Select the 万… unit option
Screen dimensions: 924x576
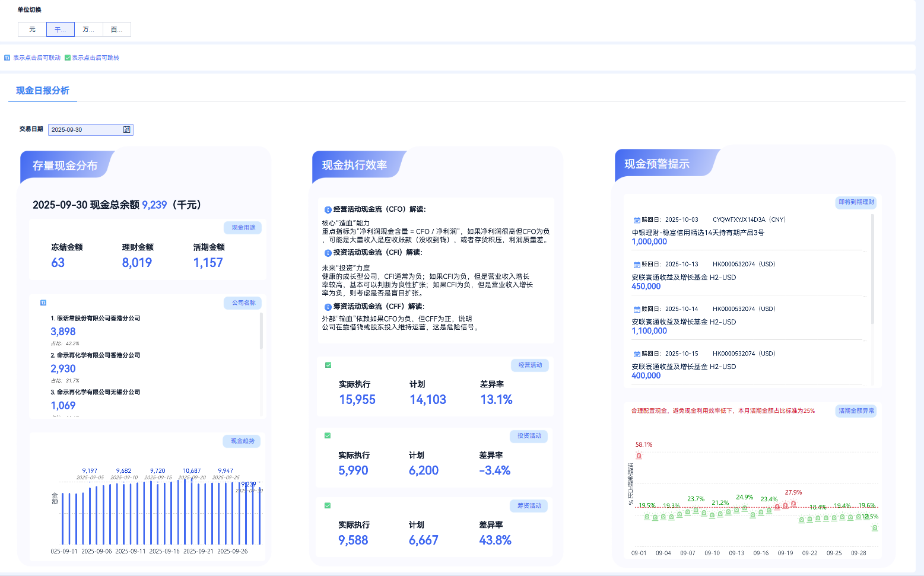click(88, 30)
